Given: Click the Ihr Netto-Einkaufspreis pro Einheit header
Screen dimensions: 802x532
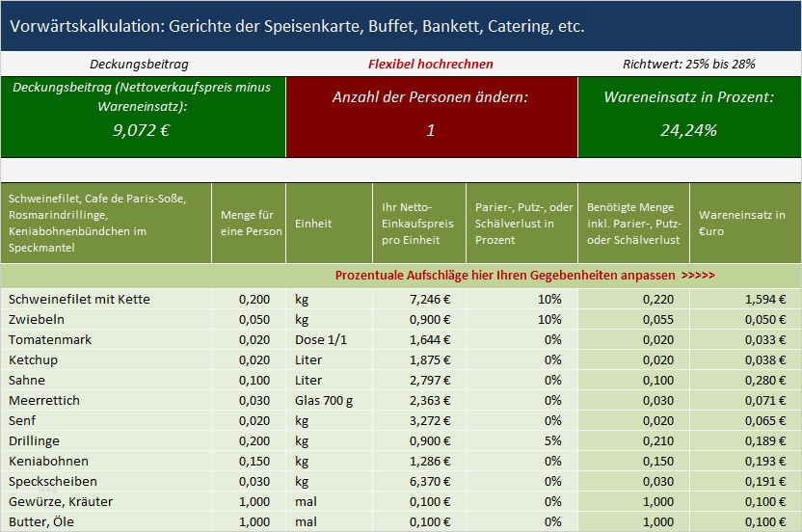Looking at the screenshot, I should tap(419, 224).
